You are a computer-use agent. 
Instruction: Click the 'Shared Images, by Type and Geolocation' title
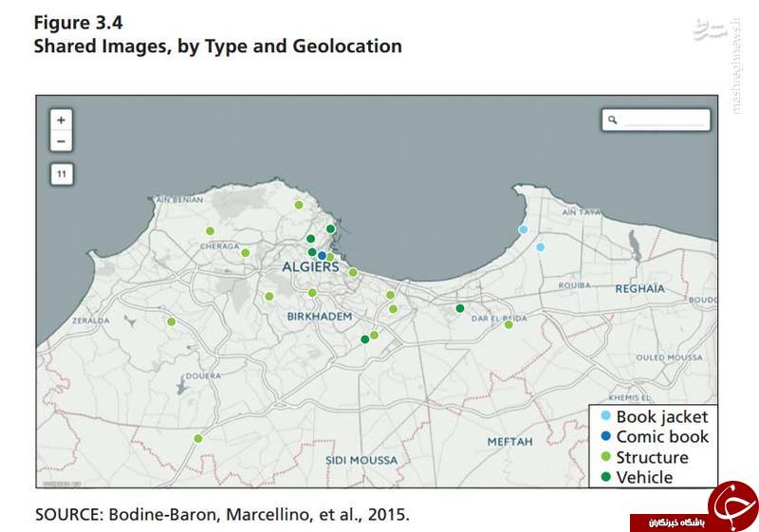(218, 46)
